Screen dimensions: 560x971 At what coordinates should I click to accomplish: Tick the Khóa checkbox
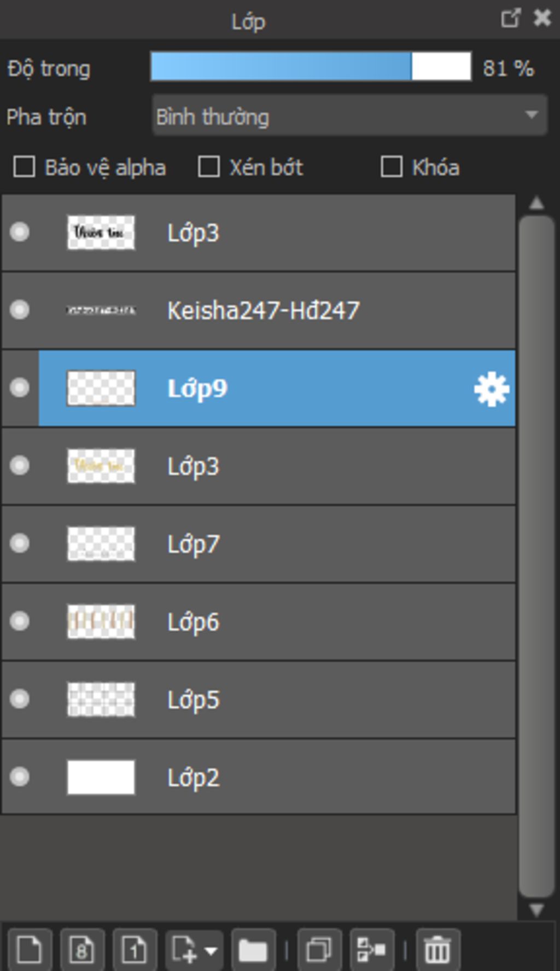[392, 167]
